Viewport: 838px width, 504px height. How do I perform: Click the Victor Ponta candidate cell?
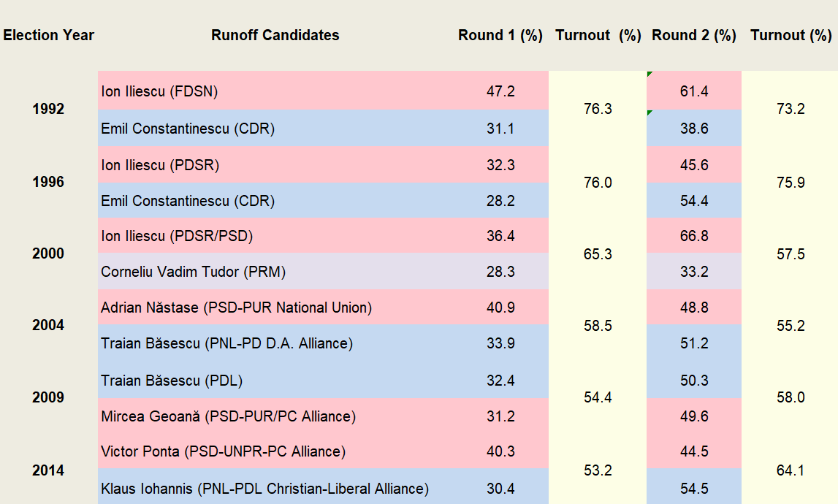(223, 451)
